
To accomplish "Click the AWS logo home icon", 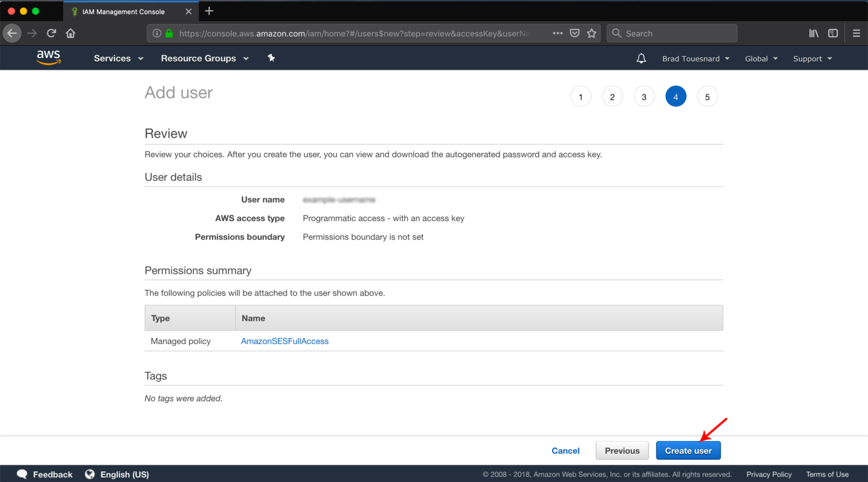I will [x=48, y=57].
